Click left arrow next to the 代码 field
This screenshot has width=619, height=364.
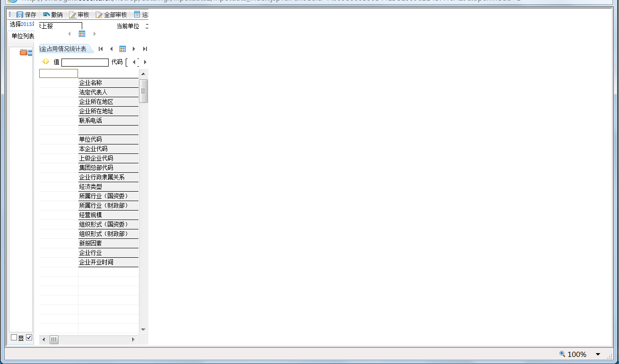134,62
